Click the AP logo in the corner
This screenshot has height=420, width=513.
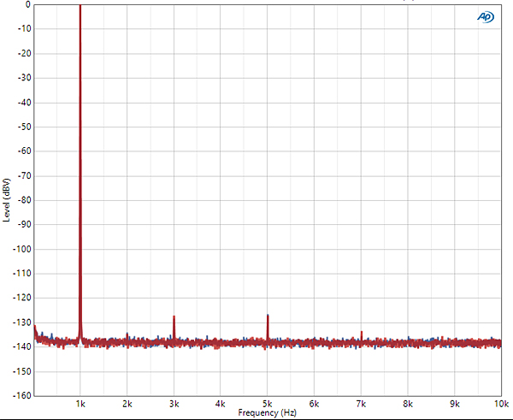coord(485,16)
